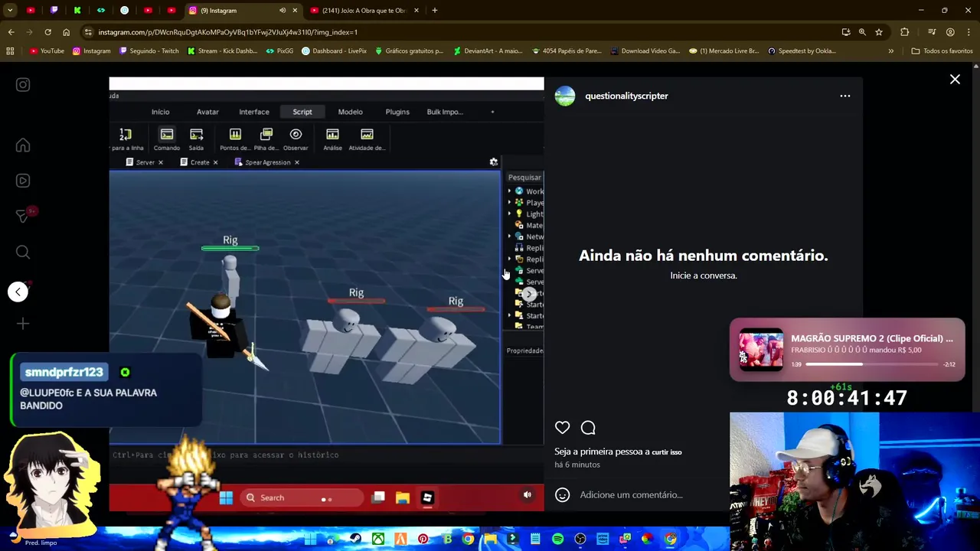Open the Extensions puzzle menu
This screenshot has height=551, width=980.
tap(905, 32)
